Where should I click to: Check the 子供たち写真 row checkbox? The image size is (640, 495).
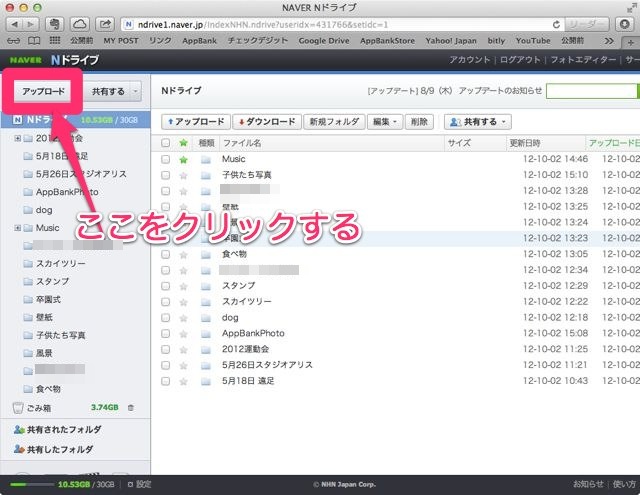(165, 175)
